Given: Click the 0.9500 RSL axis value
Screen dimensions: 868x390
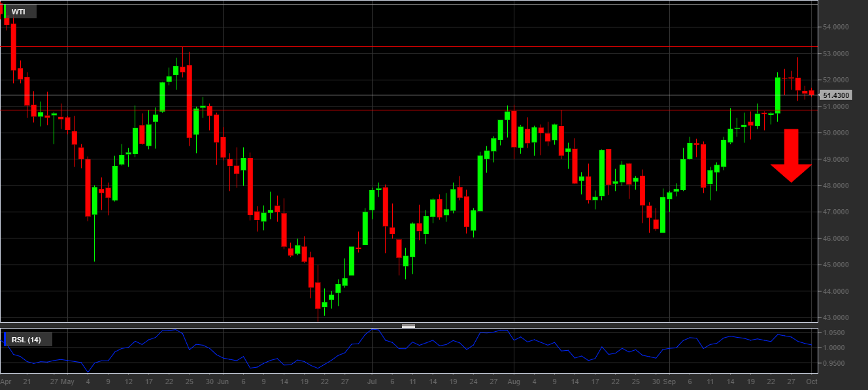Looking at the screenshot, I should [837, 361].
